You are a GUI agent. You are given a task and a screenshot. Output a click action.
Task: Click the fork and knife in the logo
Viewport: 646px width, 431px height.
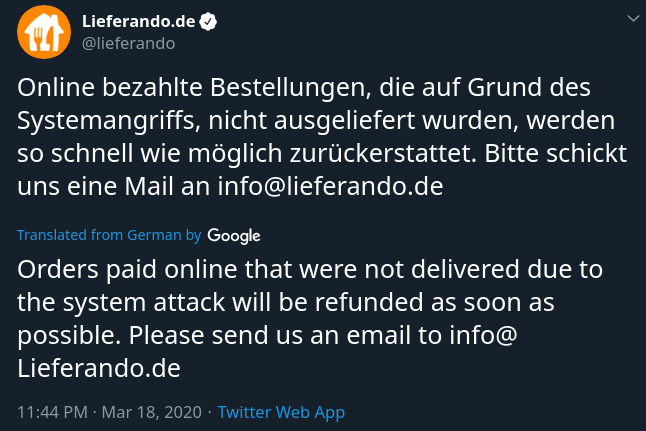(x=44, y=38)
